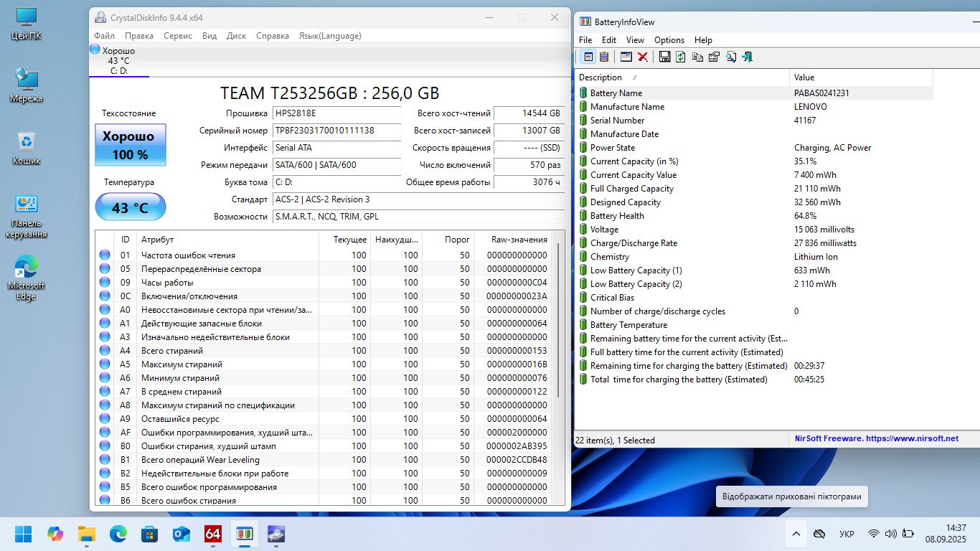The image size is (980, 551).
Task: Click the Save icon in BatteryInfoView toolbar
Action: click(x=664, y=57)
